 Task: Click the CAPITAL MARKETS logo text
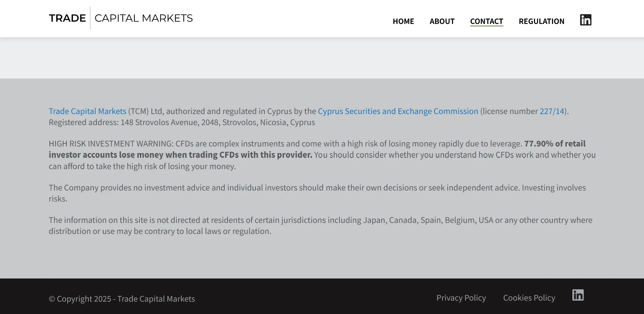[144, 18]
